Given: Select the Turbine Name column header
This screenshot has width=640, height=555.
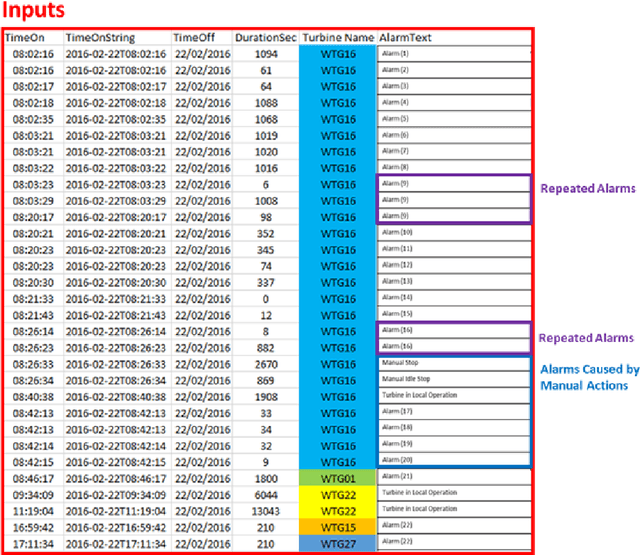Looking at the screenshot, I should pyautogui.click(x=338, y=38).
